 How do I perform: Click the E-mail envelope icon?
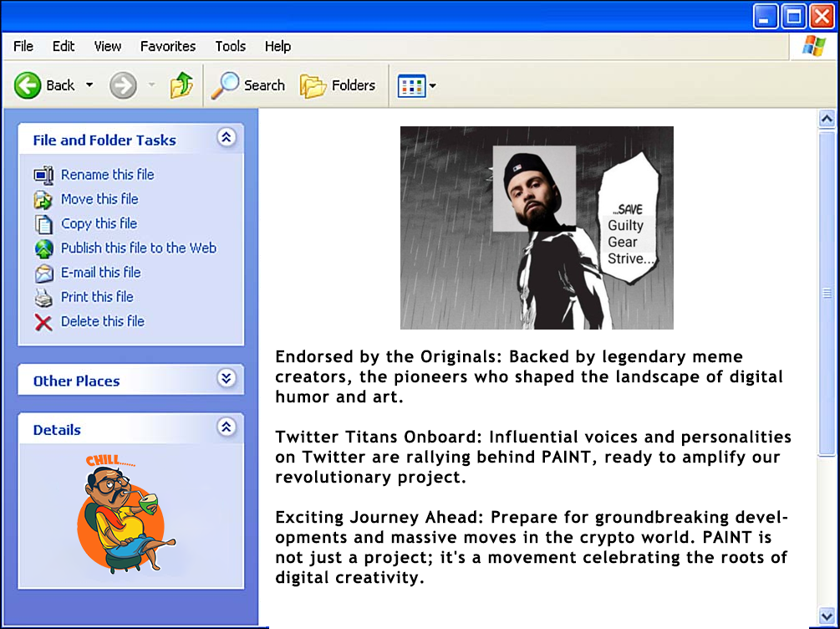click(44, 273)
